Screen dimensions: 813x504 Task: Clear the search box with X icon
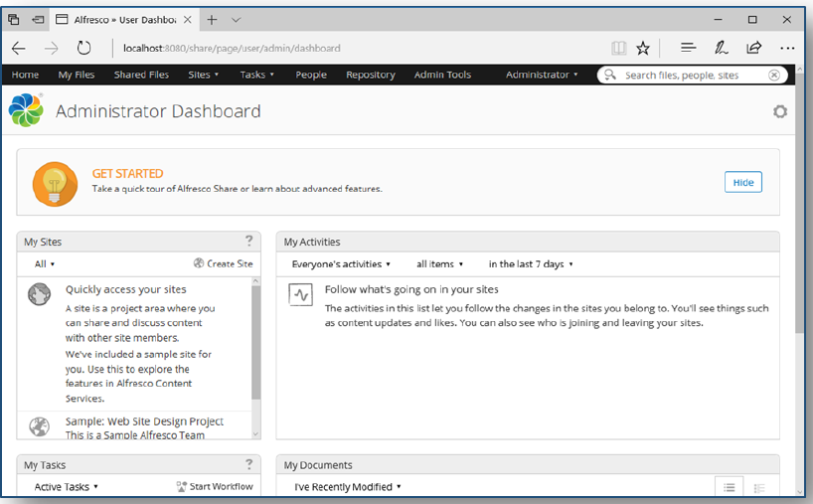pyautogui.click(x=774, y=75)
